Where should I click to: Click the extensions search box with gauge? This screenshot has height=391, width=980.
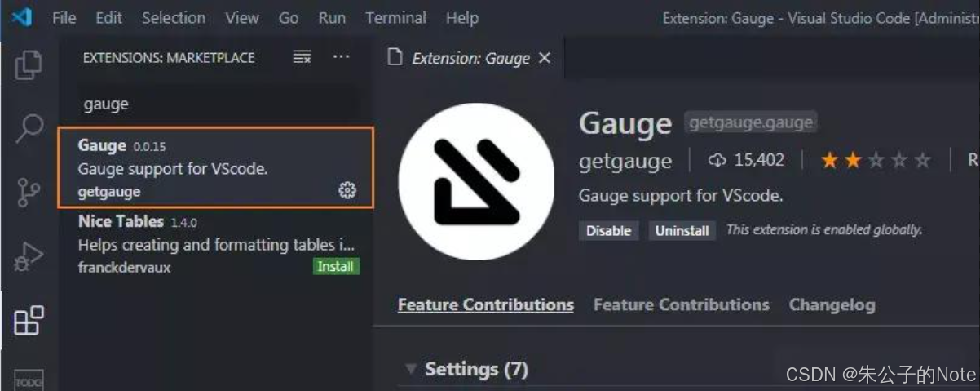pyautogui.click(x=217, y=104)
